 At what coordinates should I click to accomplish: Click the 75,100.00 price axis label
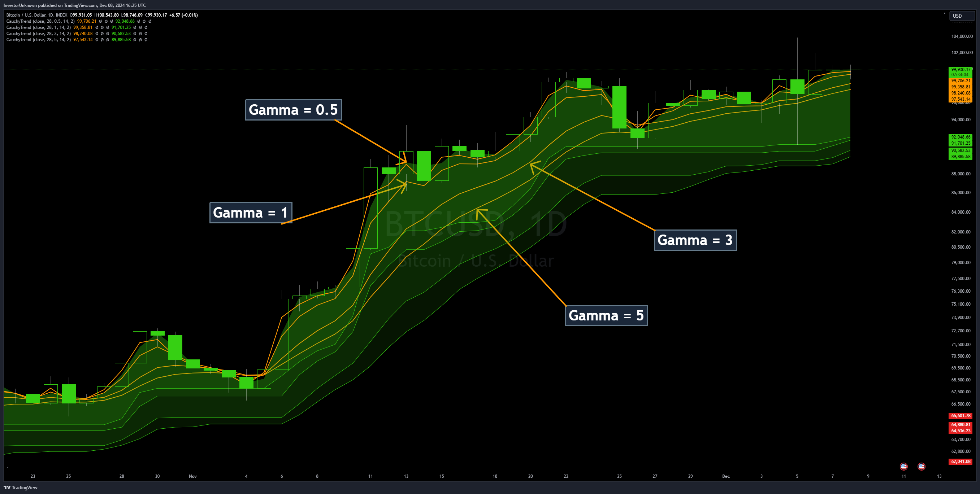tap(961, 304)
